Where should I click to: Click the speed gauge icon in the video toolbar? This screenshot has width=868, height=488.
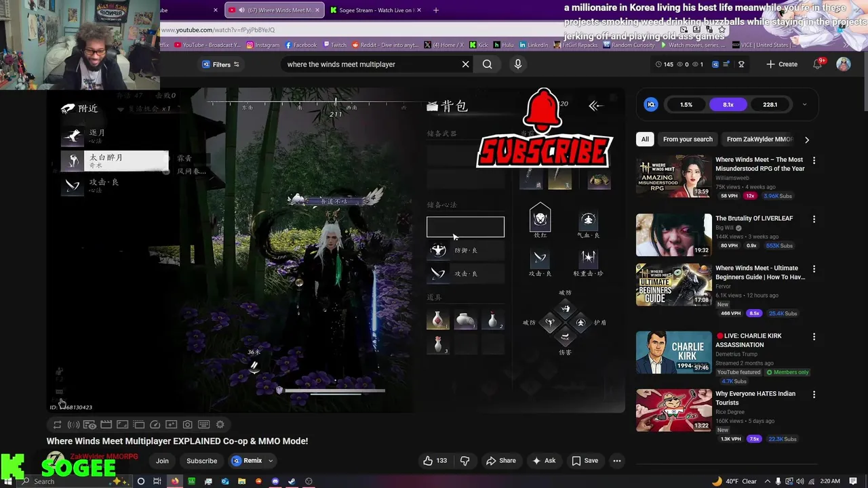155,425
